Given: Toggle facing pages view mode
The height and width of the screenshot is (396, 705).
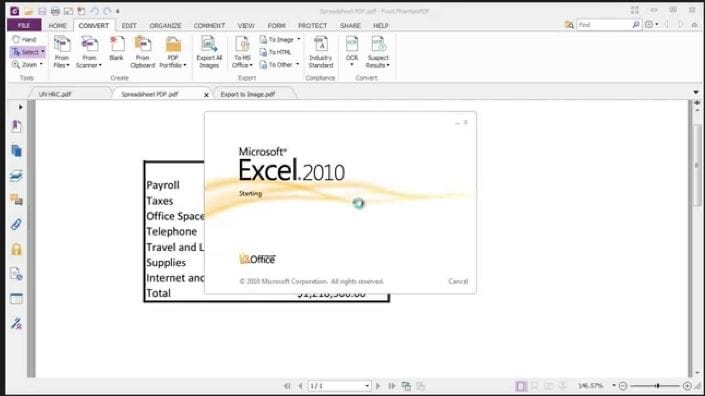Looking at the screenshot, I should (x=549, y=386).
